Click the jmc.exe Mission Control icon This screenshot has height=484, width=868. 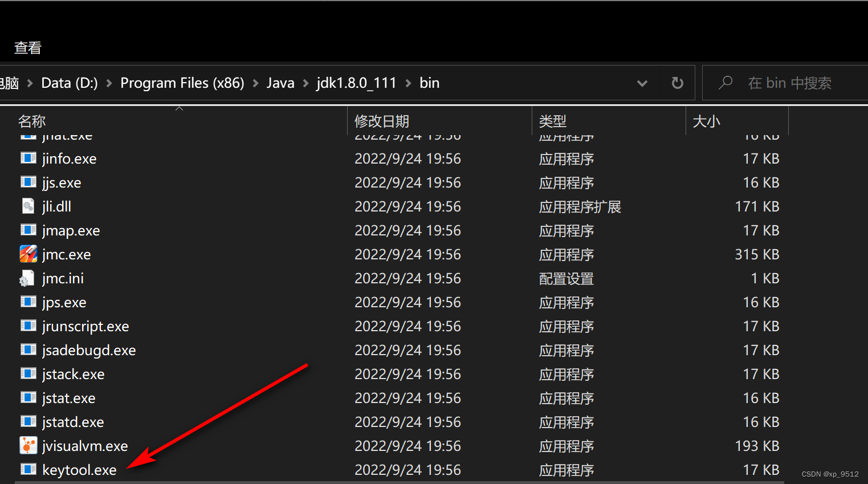click(x=28, y=254)
